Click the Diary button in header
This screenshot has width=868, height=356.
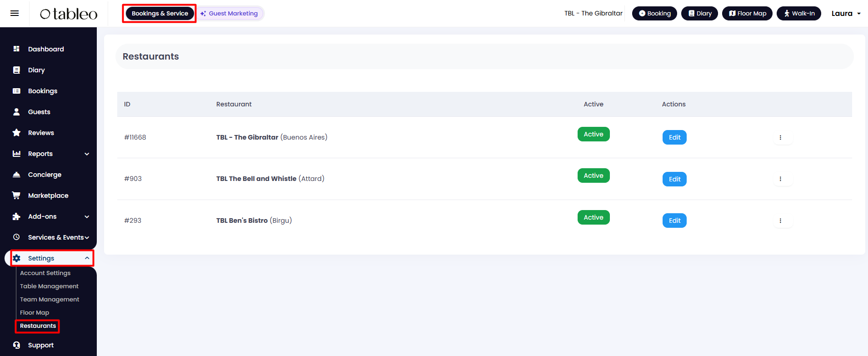tap(699, 14)
